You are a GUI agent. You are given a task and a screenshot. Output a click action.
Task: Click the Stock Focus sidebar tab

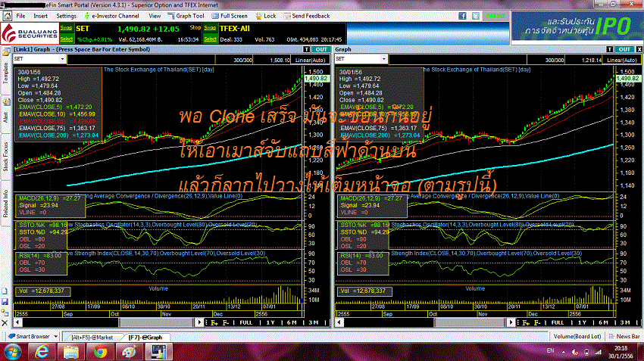point(6,157)
